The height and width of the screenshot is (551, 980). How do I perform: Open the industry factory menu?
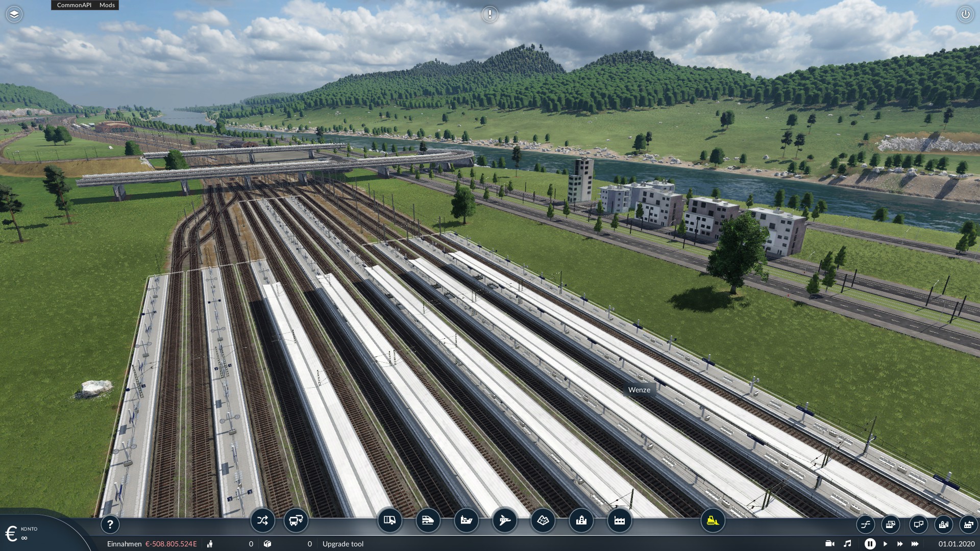619,521
